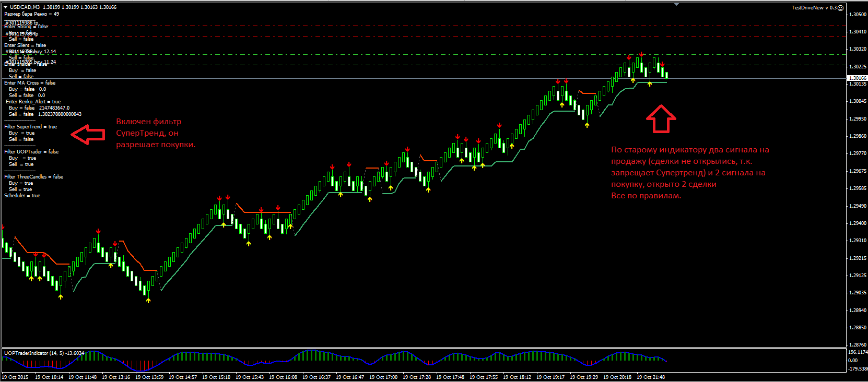Click the 1.29215 level on price scale

pyautogui.click(x=858, y=258)
